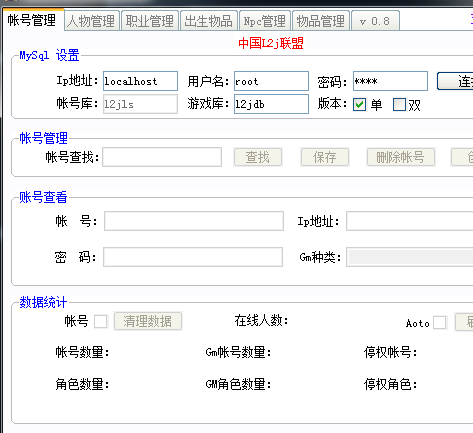The height and width of the screenshot is (433, 473).
Task: Click the 角色数量 label
Action: (83, 384)
